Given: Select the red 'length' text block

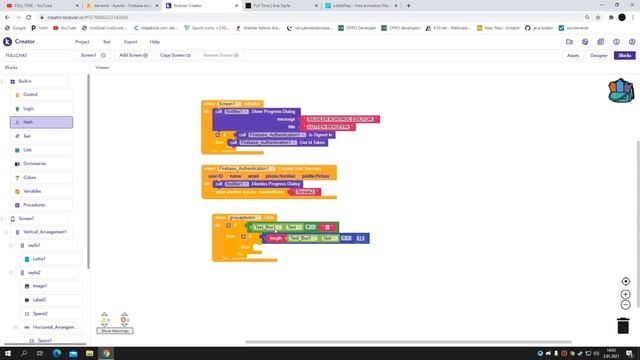Looking at the screenshot, I should point(276,238).
